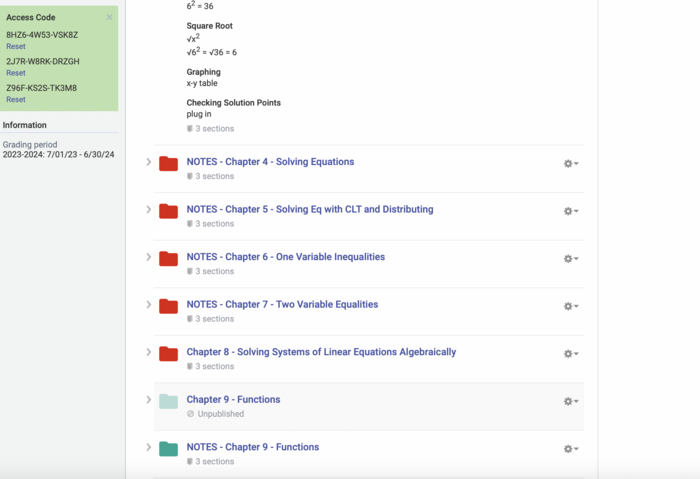Open gear menu for NOTES Chapter 5
The width and height of the screenshot is (700, 479).
(570, 211)
